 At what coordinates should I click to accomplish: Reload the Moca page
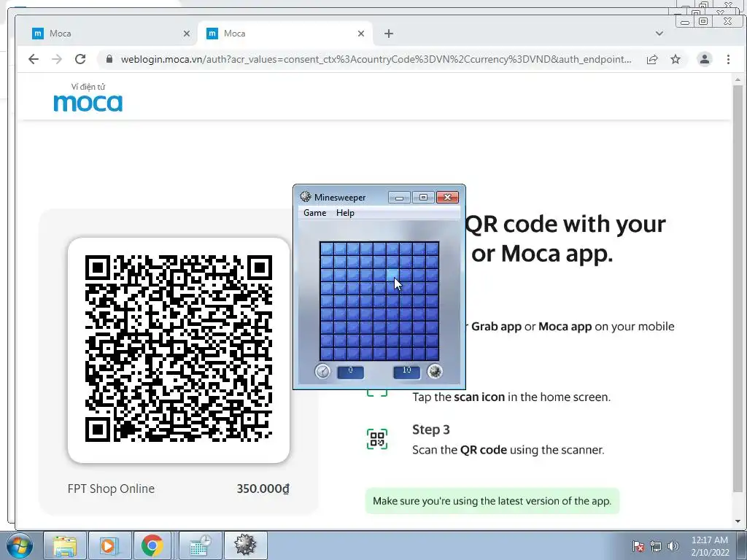click(x=80, y=59)
